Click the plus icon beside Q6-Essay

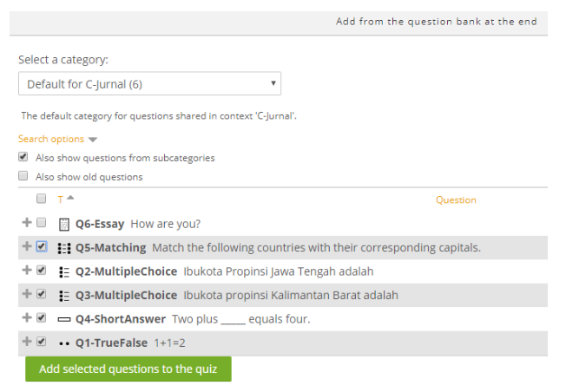point(27,223)
